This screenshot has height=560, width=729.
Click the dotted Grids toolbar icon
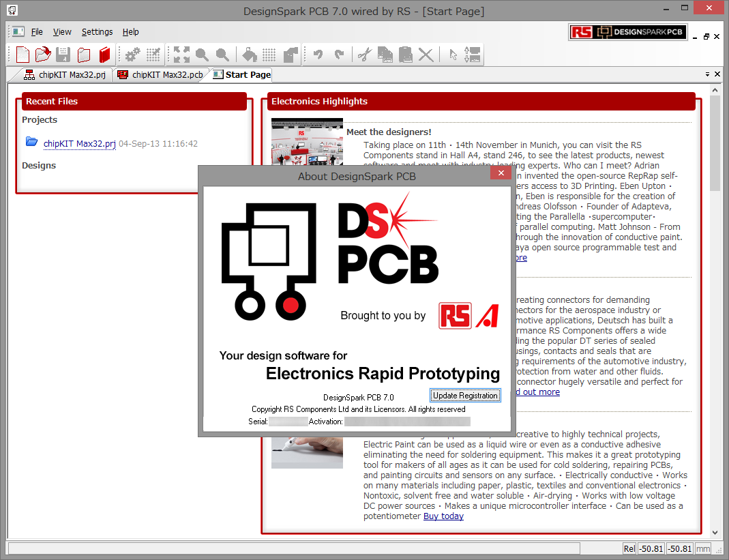pyautogui.click(x=269, y=55)
